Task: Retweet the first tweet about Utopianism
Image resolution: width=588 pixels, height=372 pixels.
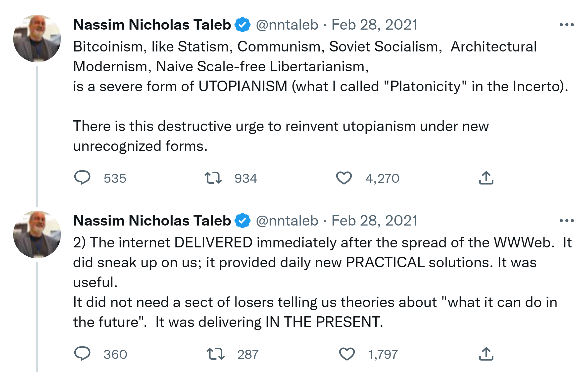Action: pos(213,178)
